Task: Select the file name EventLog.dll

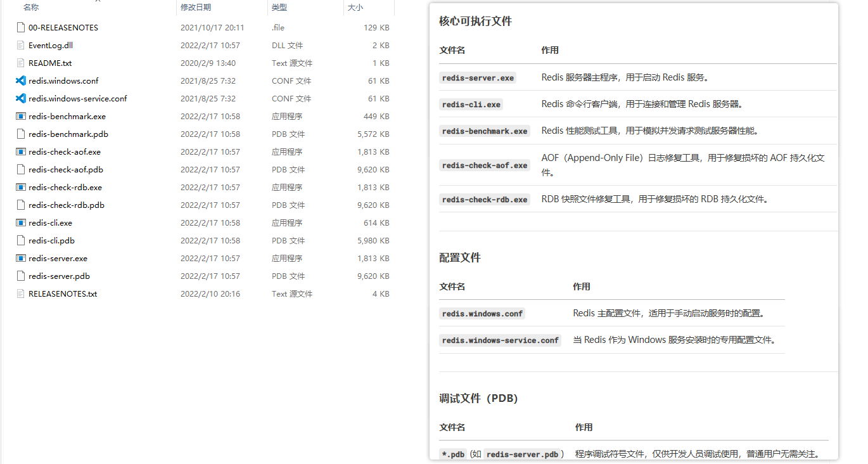Action: coord(51,45)
